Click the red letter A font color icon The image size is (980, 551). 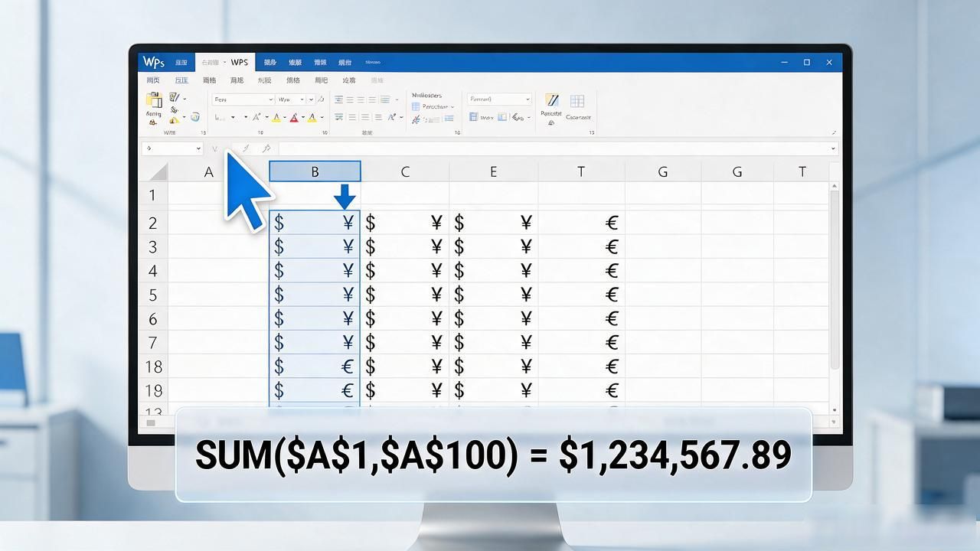[x=294, y=118]
